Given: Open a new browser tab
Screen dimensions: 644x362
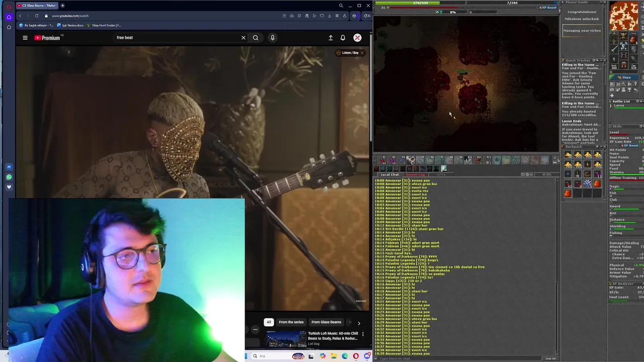Looking at the screenshot, I should point(62,6).
